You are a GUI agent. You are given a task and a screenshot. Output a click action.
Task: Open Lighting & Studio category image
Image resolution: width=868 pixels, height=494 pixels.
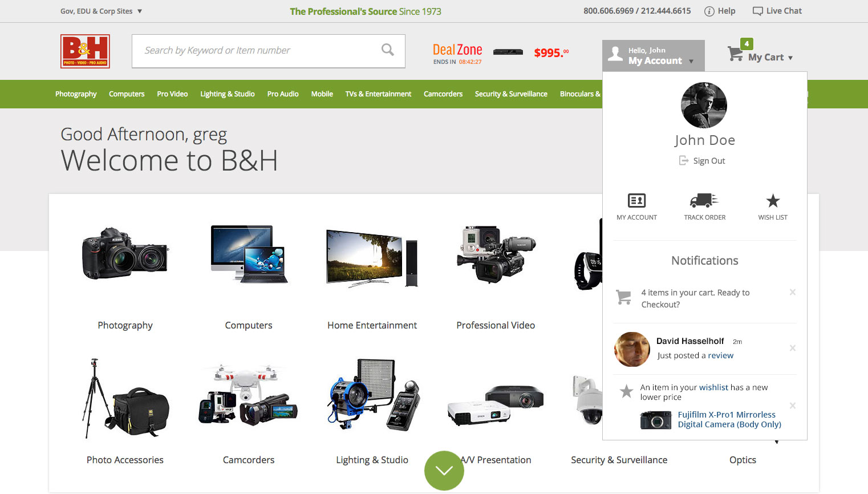[374, 394]
